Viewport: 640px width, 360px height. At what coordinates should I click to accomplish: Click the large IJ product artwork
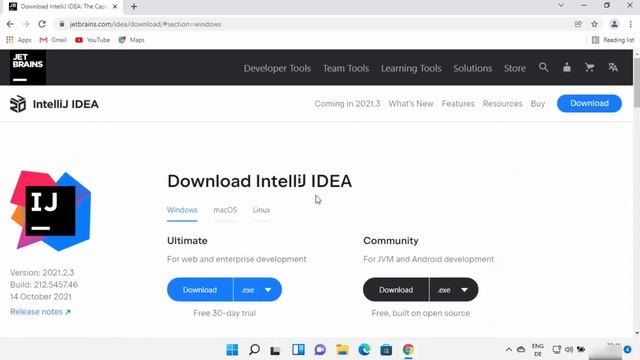[51, 211]
